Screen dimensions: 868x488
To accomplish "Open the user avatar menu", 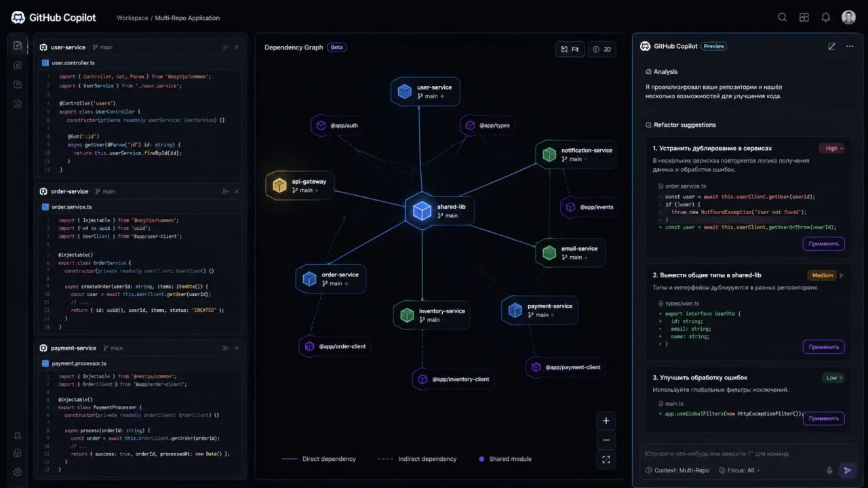I will click(x=848, y=18).
